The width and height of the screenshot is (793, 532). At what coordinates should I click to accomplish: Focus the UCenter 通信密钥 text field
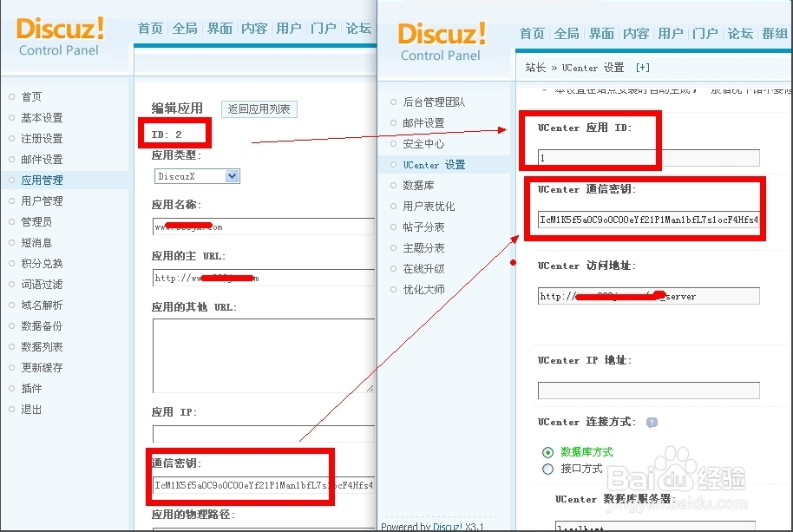648,220
